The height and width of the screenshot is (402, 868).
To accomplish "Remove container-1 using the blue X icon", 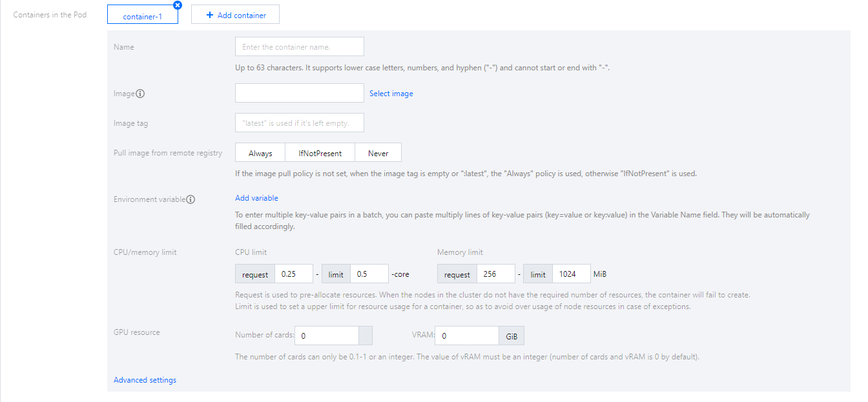I will pyautogui.click(x=178, y=5).
